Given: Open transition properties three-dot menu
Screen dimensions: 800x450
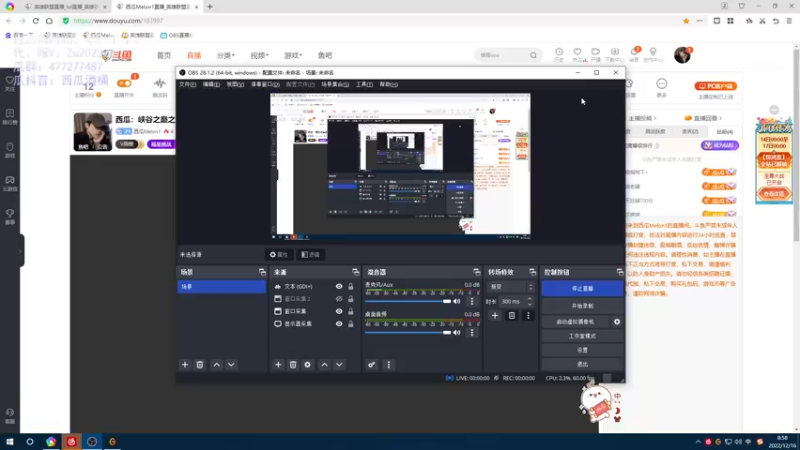Looking at the screenshot, I should click(x=528, y=316).
